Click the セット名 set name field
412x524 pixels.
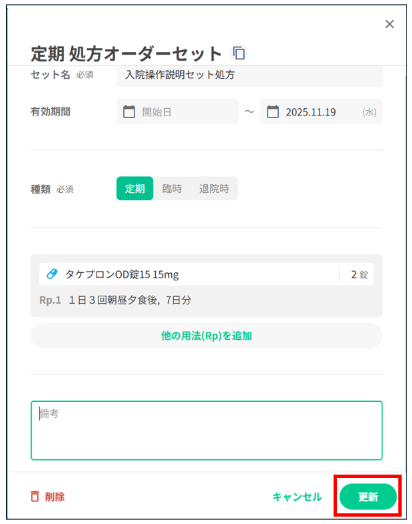[x=249, y=75]
